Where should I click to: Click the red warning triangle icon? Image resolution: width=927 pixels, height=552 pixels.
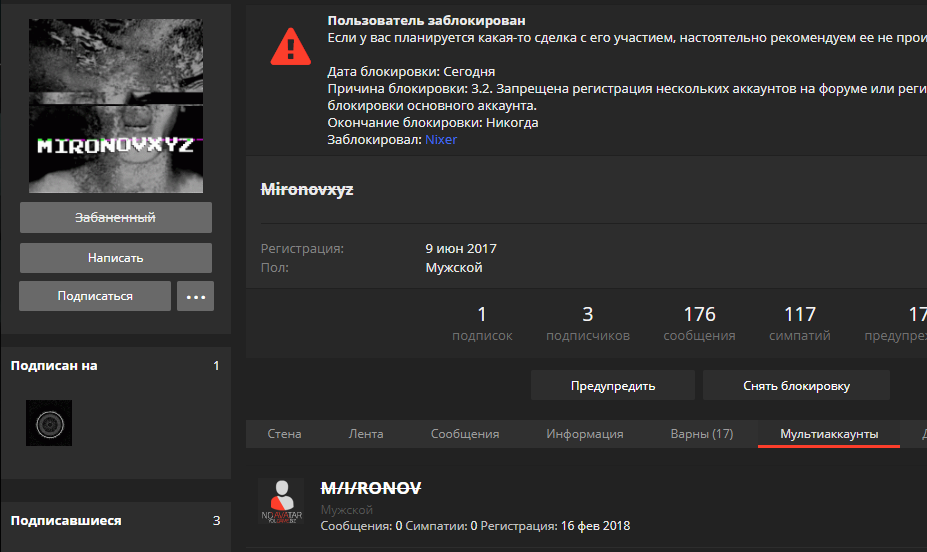point(290,47)
